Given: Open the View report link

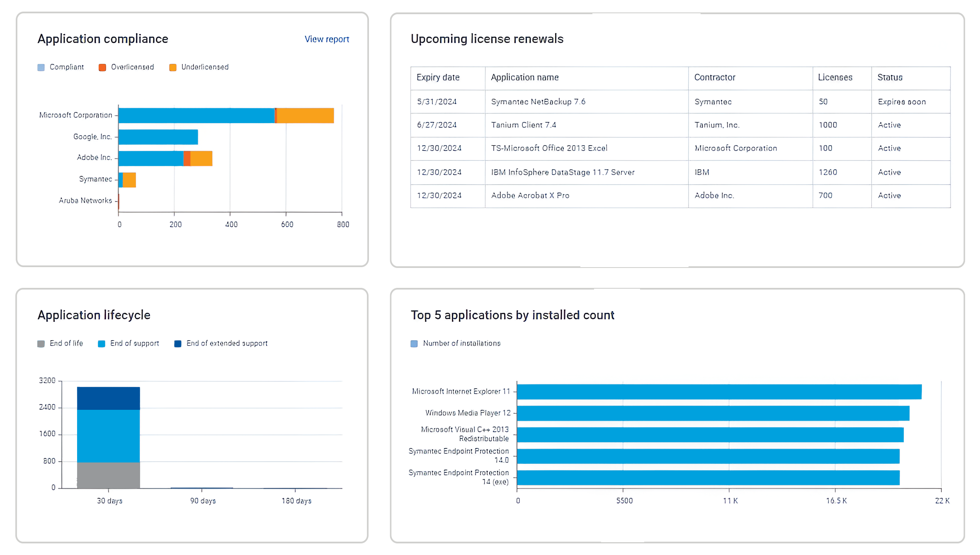Looking at the screenshot, I should (327, 39).
